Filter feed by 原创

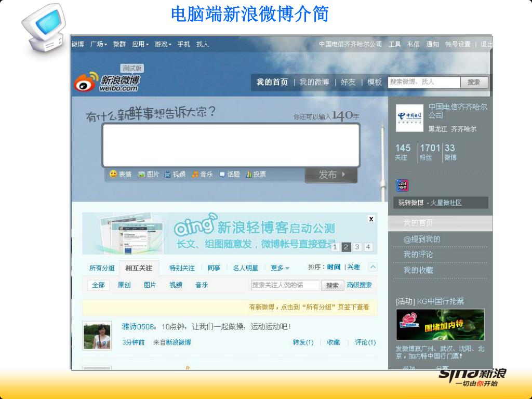click(x=124, y=285)
